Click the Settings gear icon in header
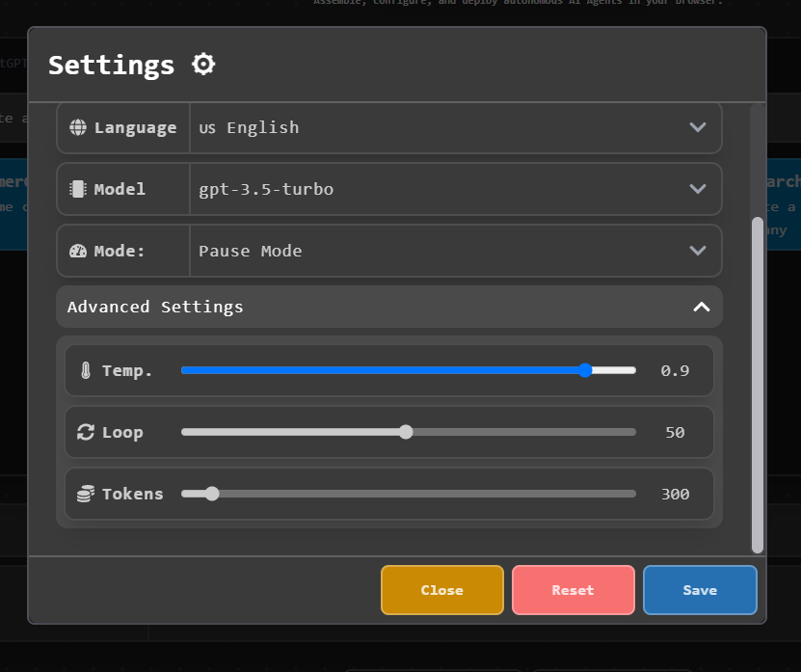 203,65
